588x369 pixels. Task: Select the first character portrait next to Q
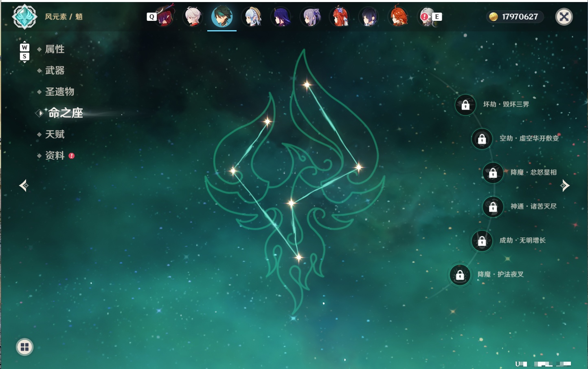coord(165,17)
